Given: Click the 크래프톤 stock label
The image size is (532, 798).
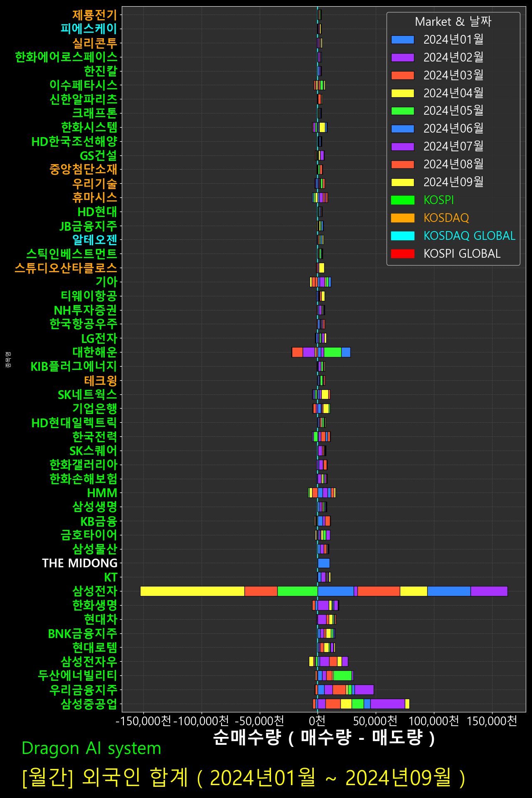Looking at the screenshot, I should 95,113.
